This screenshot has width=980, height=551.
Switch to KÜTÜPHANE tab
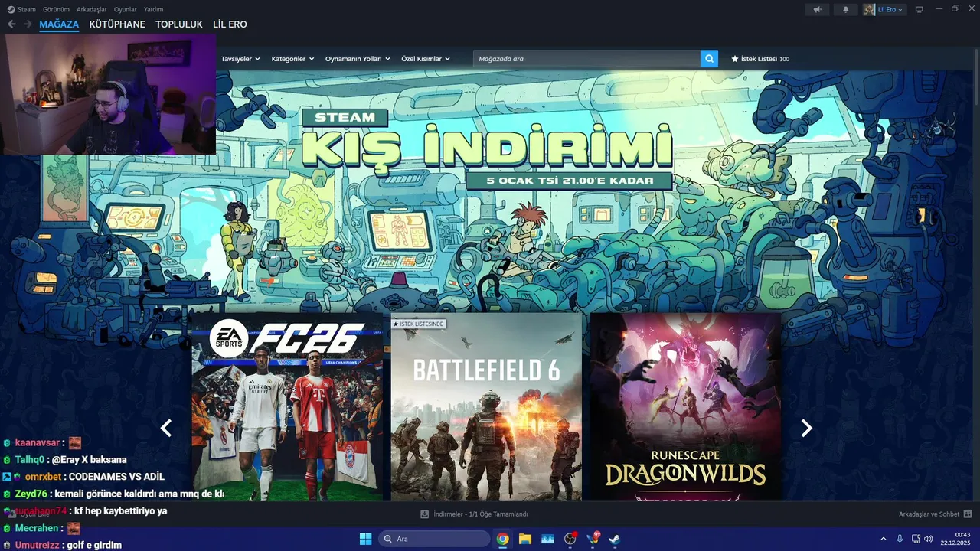coord(117,24)
